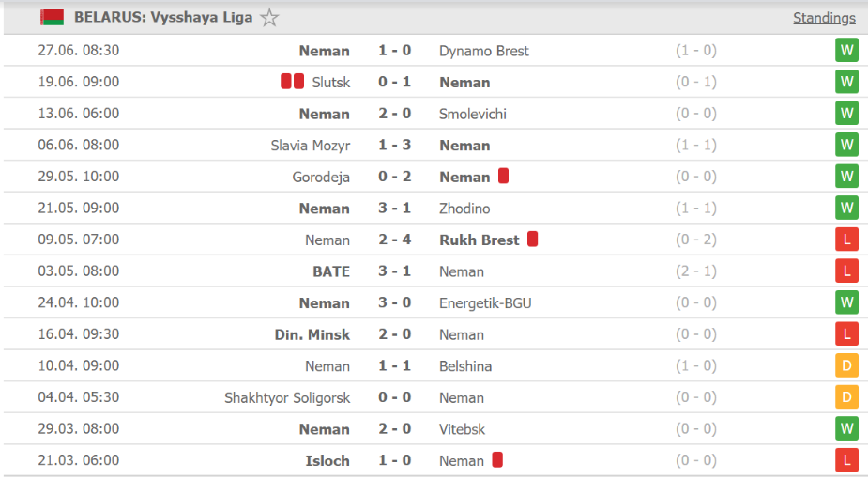Click D badge for Neman vs Belshina
This screenshot has width=868, height=480.
(x=846, y=366)
